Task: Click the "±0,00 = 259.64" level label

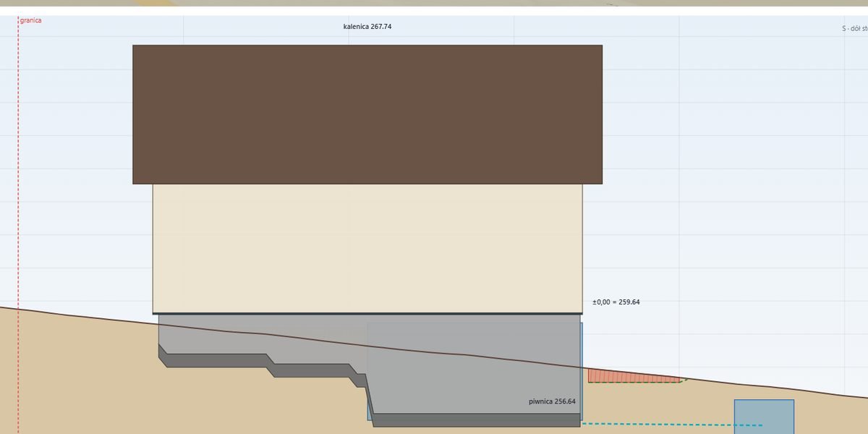Action: [616, 302]
